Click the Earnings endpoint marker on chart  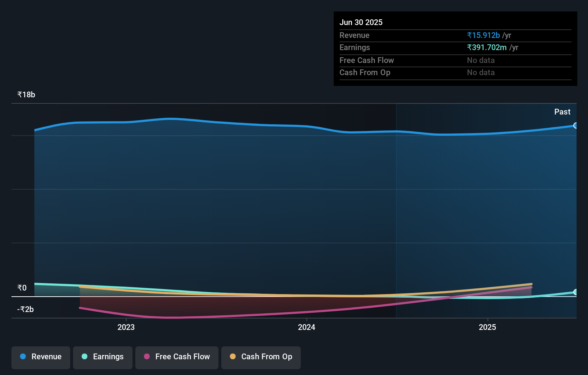(x=575, y=292)
